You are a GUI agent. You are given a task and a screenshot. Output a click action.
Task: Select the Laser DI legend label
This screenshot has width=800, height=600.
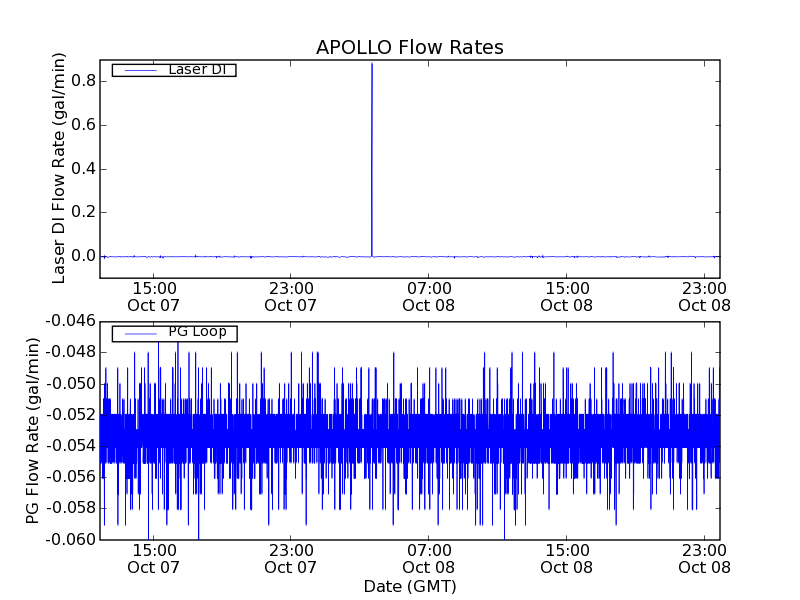[196, 70]
